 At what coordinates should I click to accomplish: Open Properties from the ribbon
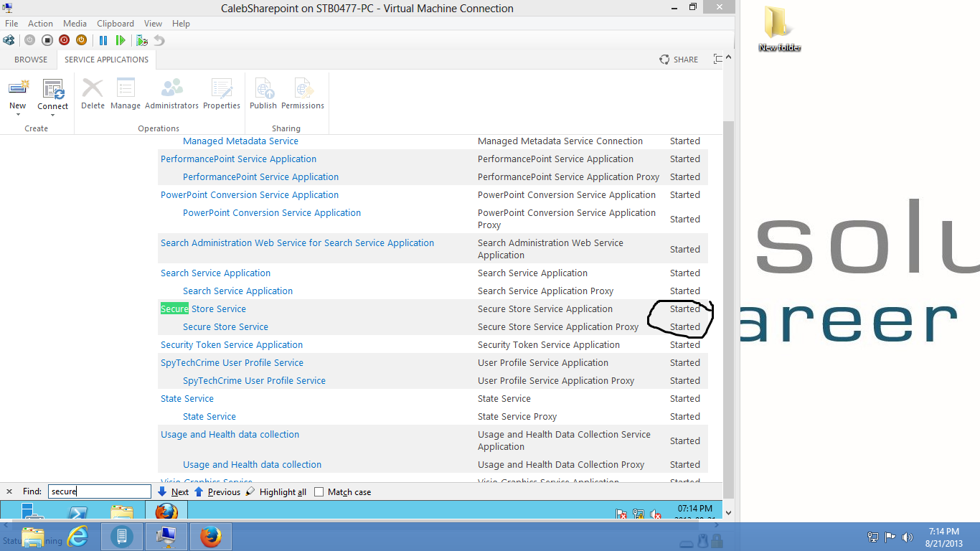222,94
